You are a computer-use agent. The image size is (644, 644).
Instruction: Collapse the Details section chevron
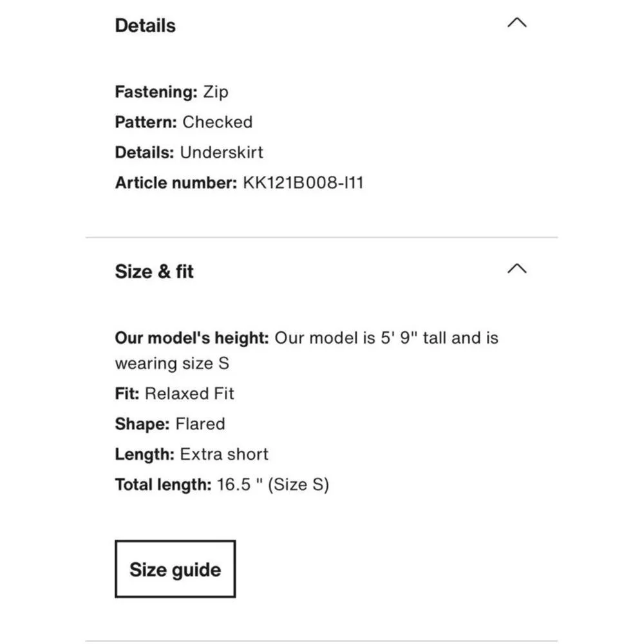(516, 23)
